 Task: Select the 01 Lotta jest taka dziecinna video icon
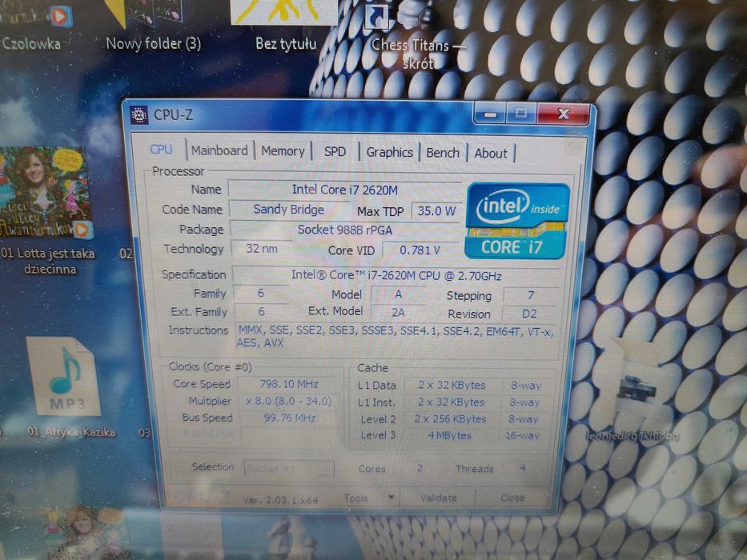(46, 192)
